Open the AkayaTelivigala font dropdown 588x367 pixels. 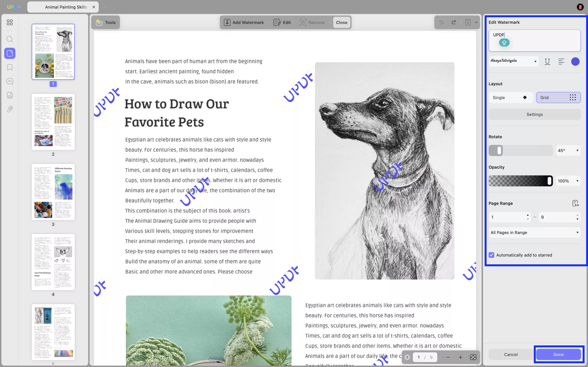[x=513, y=61]
